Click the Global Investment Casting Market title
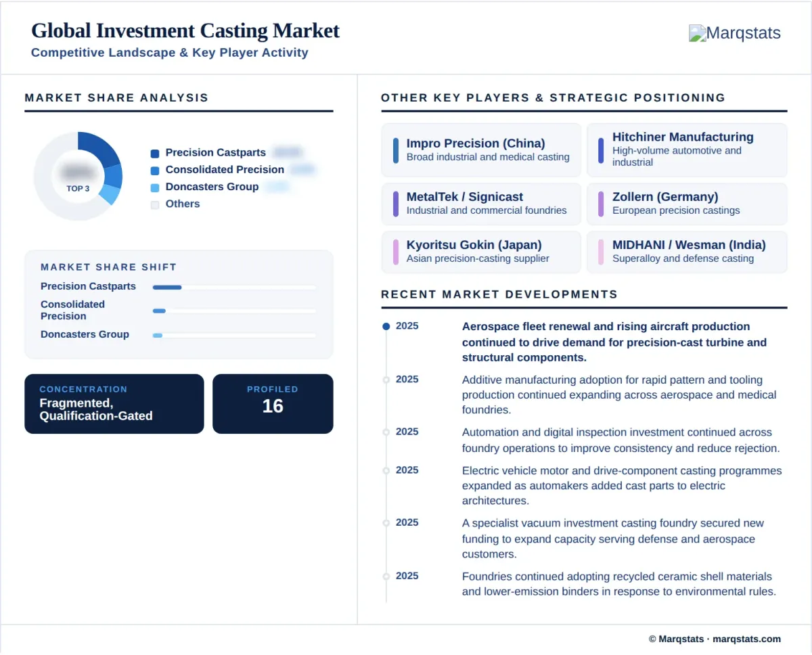Viewport: 812px width, 655px height. click(185, 30)
